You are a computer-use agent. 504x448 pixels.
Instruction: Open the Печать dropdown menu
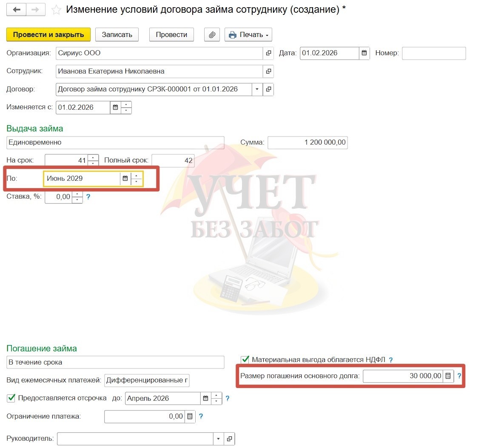click(248, 35)
